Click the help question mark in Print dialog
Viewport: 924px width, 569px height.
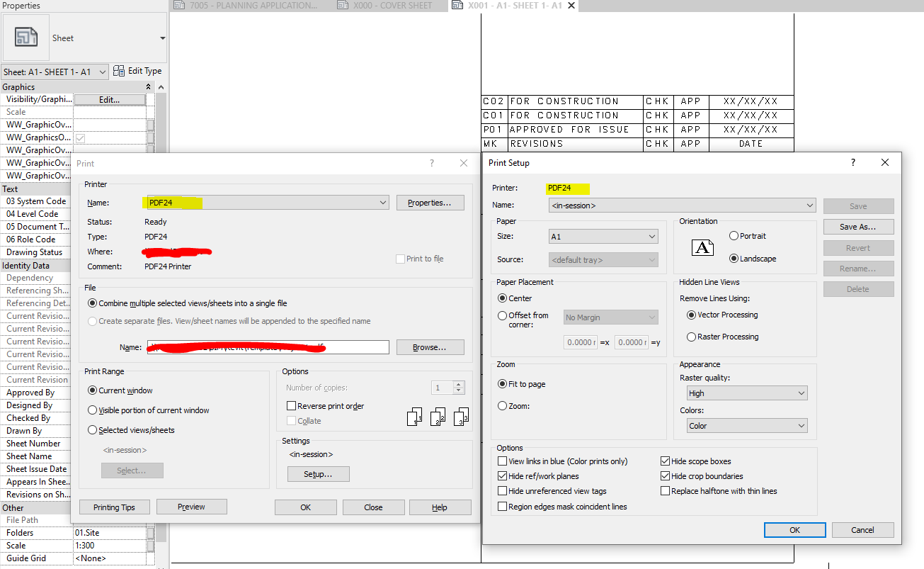432,163
